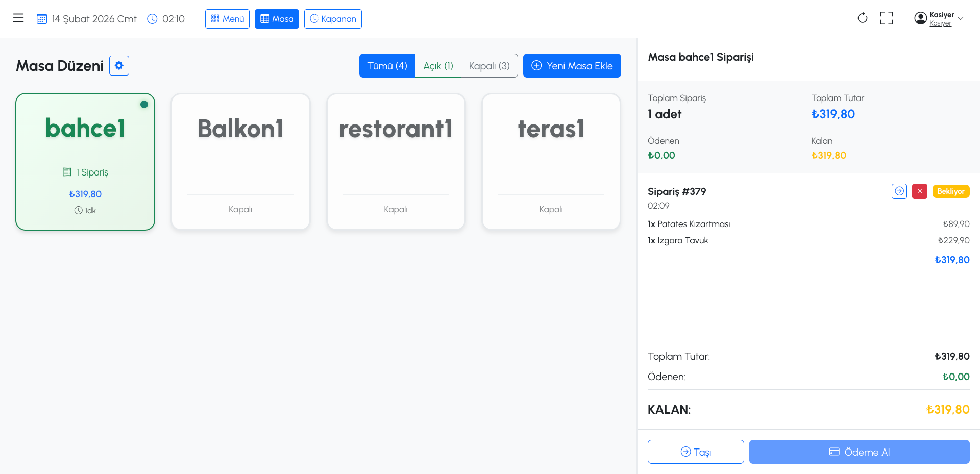
Task: Click the Bekliyor status badge
Action: (950, 191)
